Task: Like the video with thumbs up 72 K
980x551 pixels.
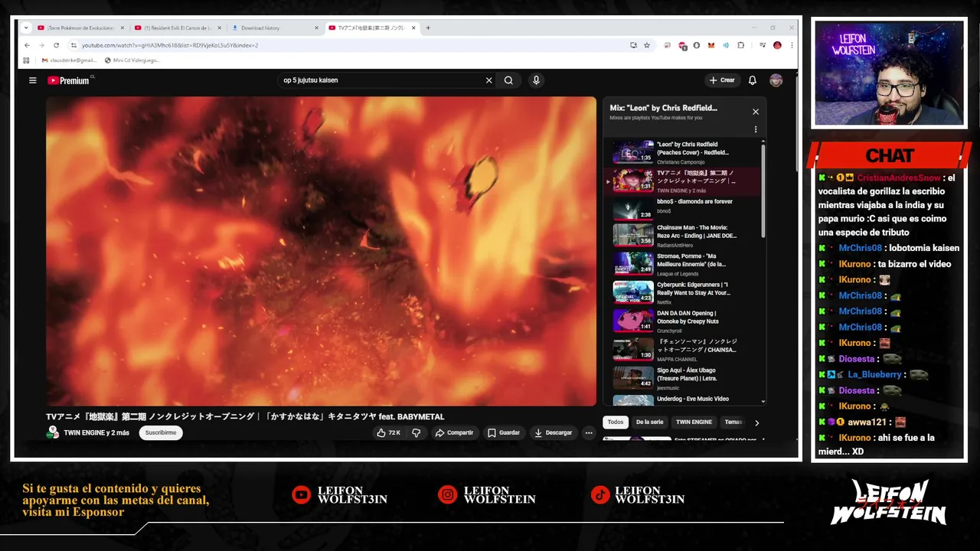Action: pos(389,432)
